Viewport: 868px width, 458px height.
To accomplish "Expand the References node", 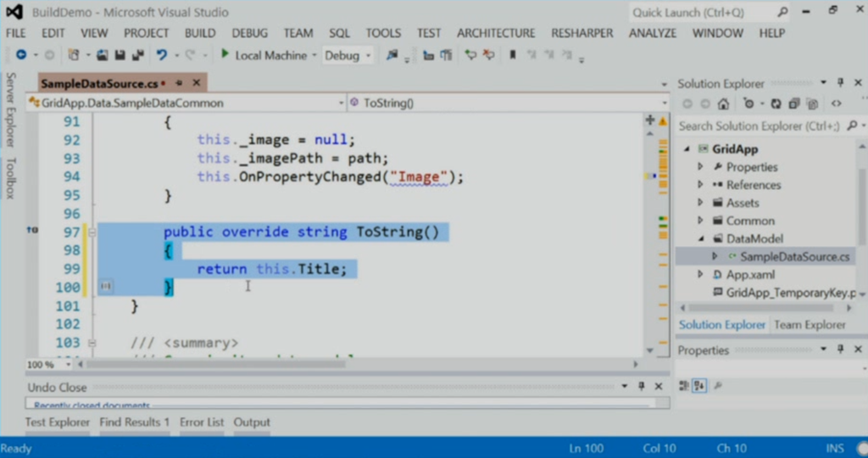I will [700, 184].
